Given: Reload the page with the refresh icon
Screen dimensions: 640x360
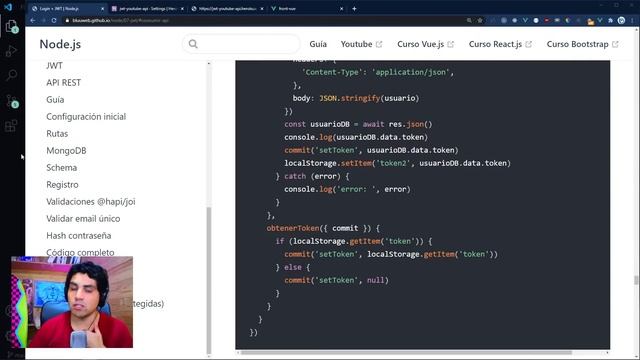Looking at the screenshot, I should (53, 20).
